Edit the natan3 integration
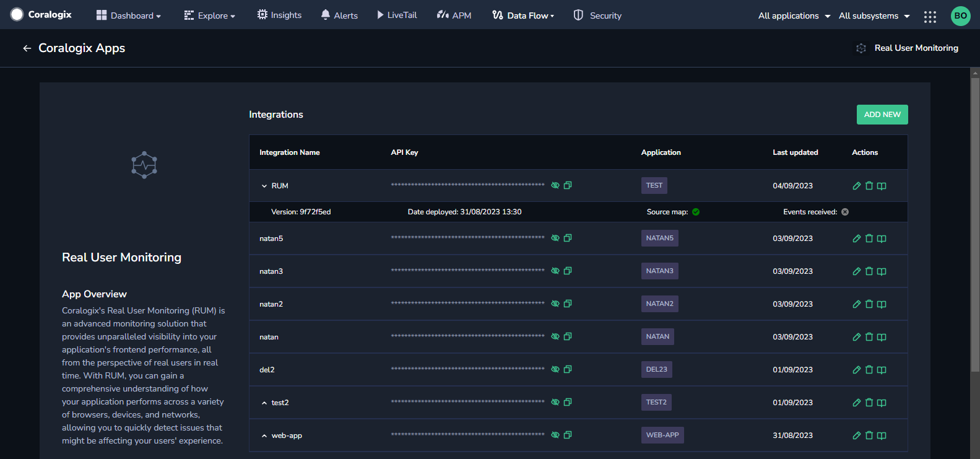980x459 pixels. click(x=857, y=271)
